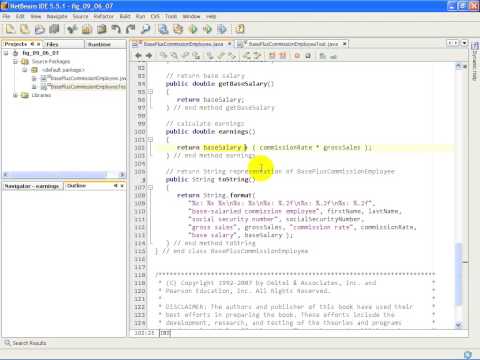The height and width of the screenshot is (360, 480).
Task: Open the Source menu
Action: (81, 16)
